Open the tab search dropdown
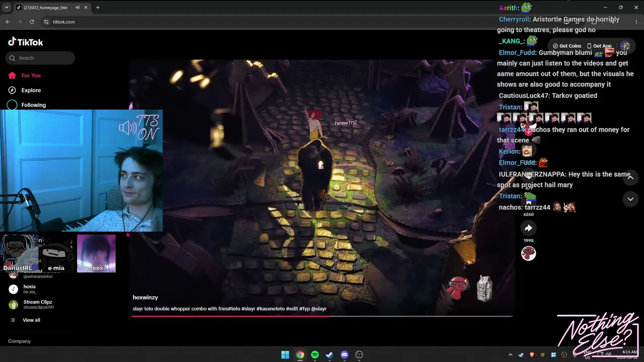The image size is (644, 362). 7,8
